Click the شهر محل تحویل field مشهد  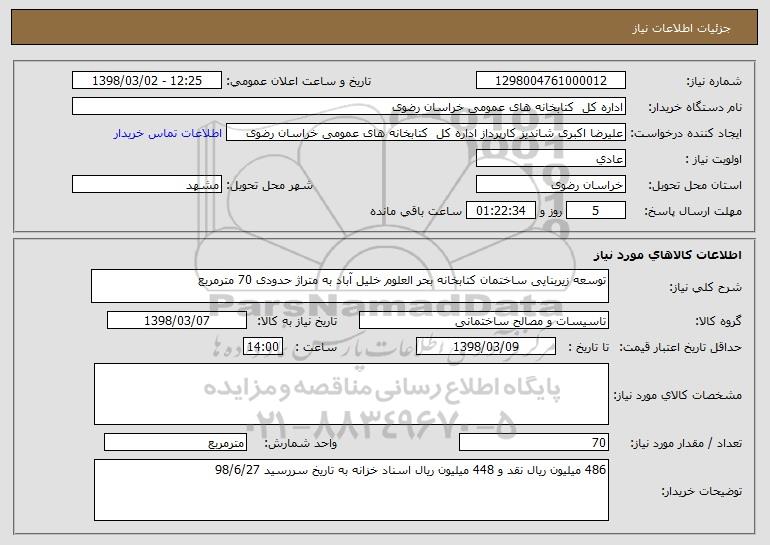(x=148, y=185)
